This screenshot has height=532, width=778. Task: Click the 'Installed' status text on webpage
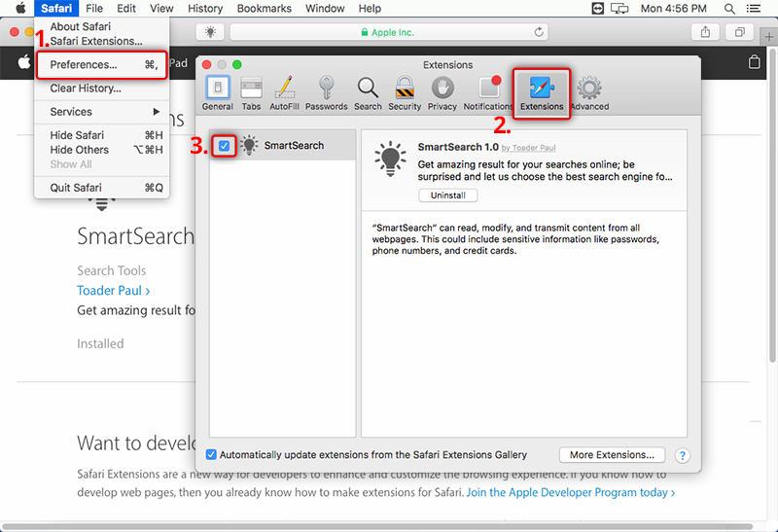(x=100, y=343)
